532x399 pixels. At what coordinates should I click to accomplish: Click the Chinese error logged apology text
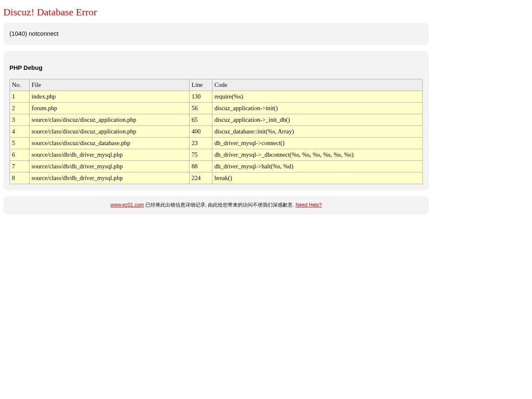pos(219,205)
